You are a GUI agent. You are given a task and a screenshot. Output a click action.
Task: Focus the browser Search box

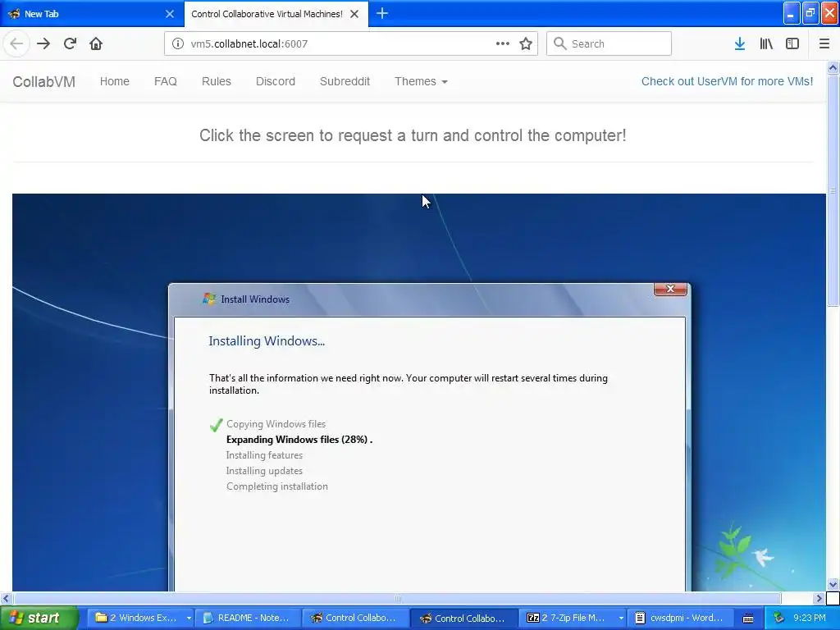pos(609,43)
